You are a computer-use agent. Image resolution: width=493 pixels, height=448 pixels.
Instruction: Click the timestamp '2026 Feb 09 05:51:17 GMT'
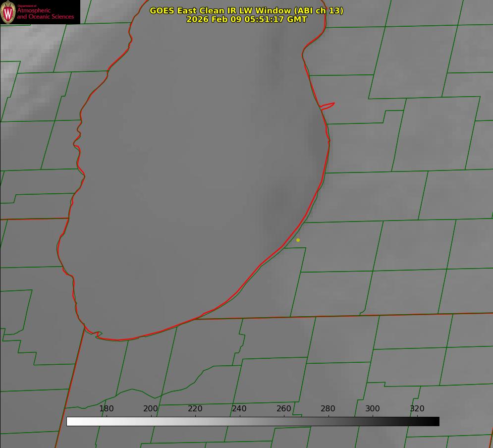[247, 19]
